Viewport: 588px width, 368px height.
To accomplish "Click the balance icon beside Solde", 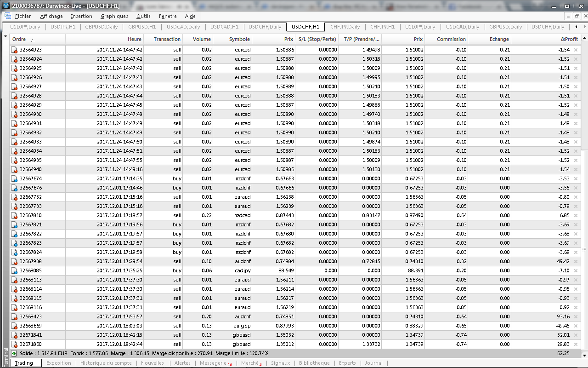I will [x=14, y=353].
